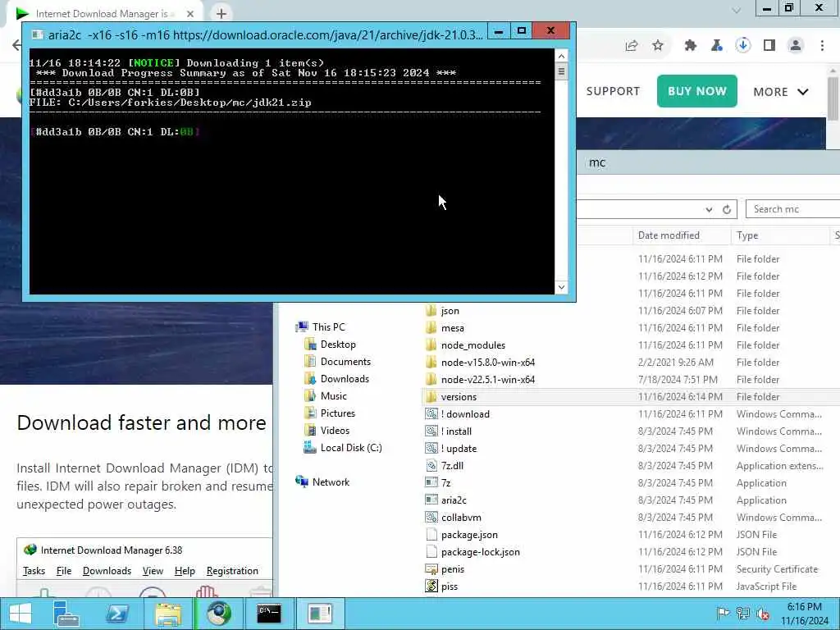The height and width of the screenshot is (630, 840).
Task: Select the '! update' command file
Action: pyautogui.click(x=459, y=449)
